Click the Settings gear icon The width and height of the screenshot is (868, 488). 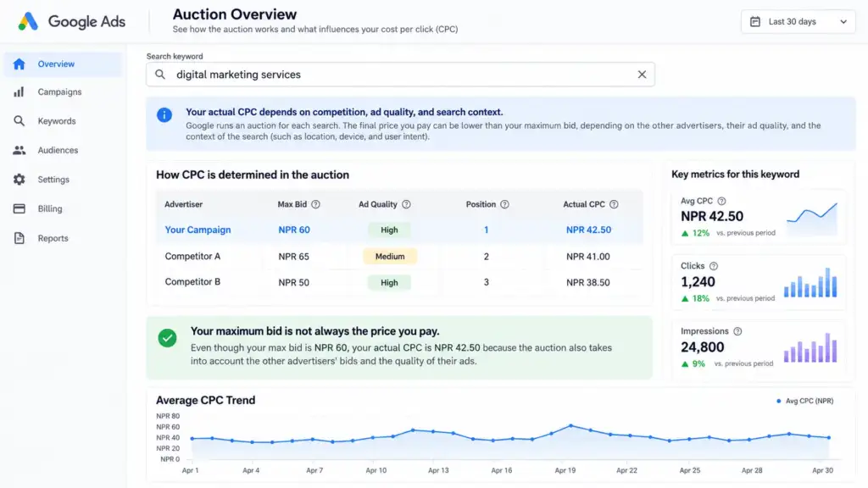pyautogui.click(x=19, y=180)
